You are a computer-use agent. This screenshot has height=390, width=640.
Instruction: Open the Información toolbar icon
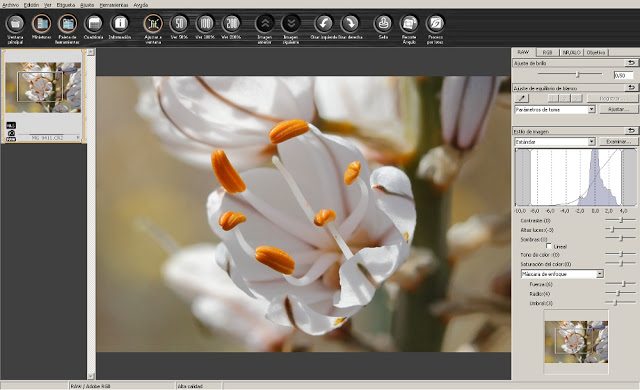[x=120, y=24]
